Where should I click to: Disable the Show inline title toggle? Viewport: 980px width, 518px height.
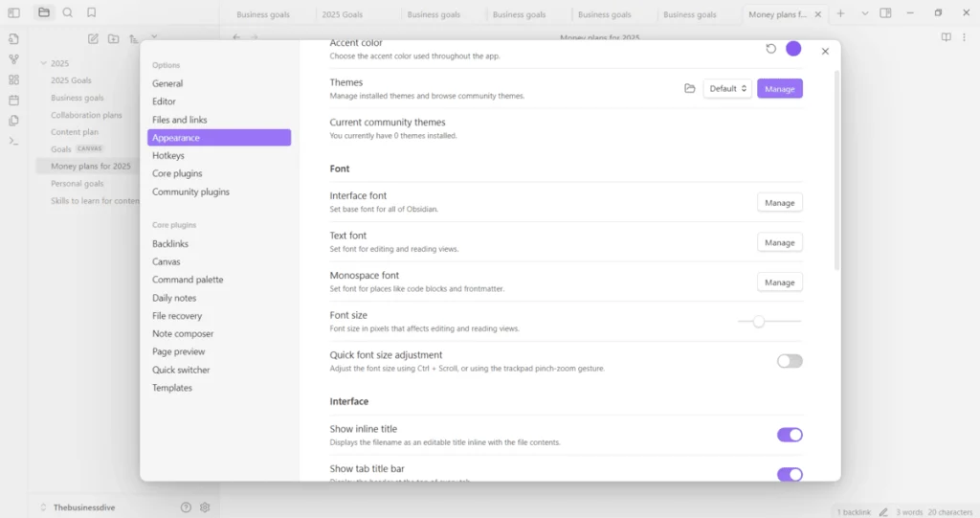click(x=789, y=435)
